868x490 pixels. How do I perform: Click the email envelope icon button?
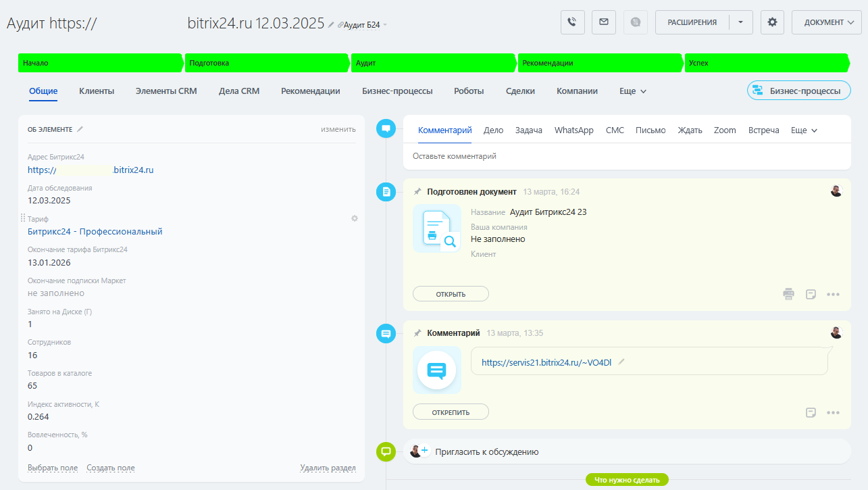click(603, 22)
